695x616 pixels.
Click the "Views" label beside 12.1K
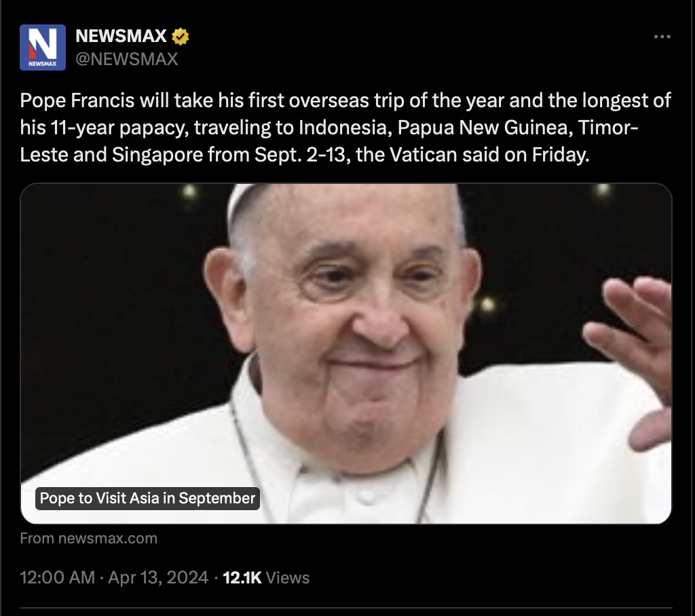coord(288,577)
